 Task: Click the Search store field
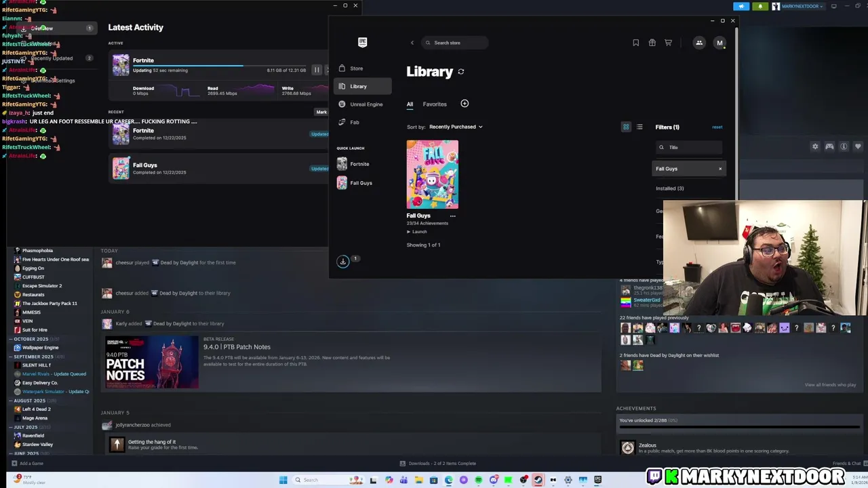[454, 43]
